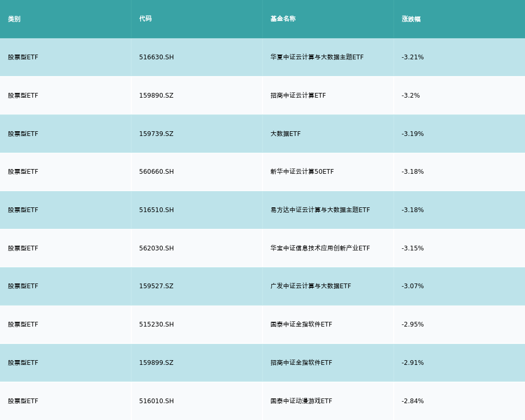Click fund name 招商中证全指软件ETF

[301, 363]
